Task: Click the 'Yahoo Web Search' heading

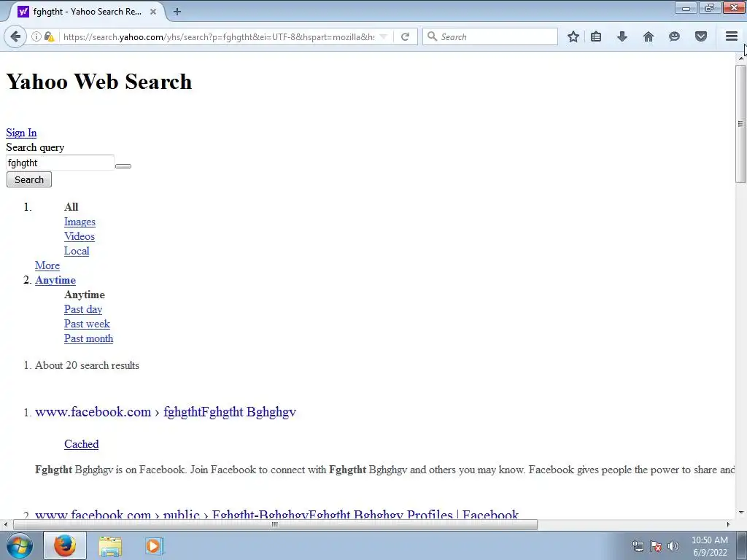Action: [x=99, y=82]
